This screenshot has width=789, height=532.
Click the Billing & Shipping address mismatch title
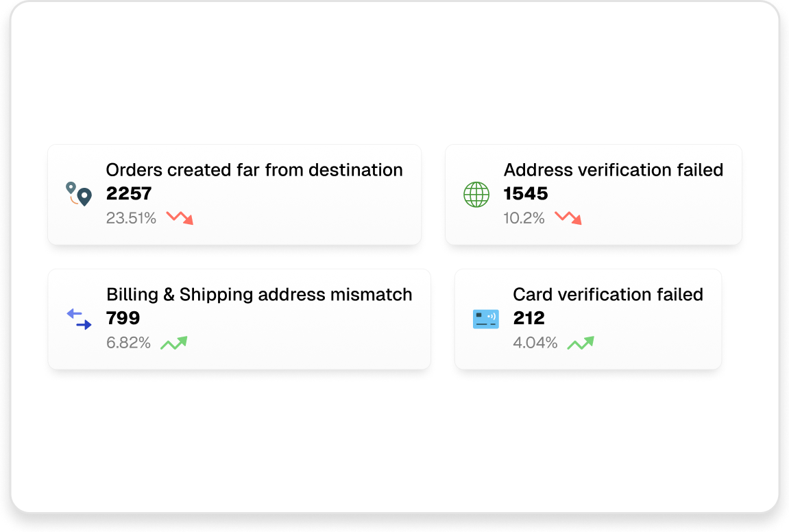click(258, 294)
